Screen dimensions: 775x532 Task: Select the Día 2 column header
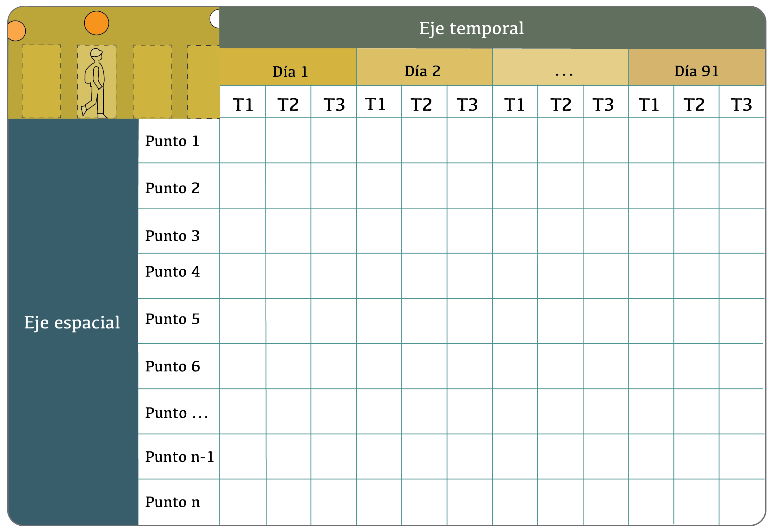click(x=424, y=67)
